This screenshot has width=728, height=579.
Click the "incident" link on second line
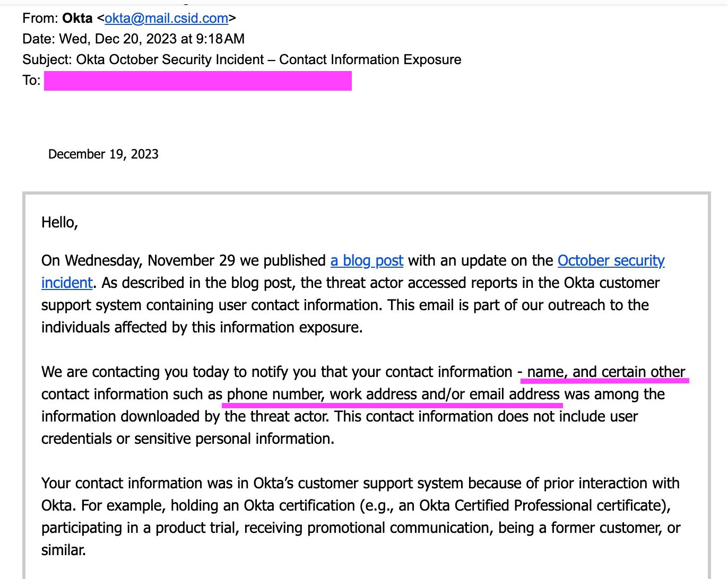pos(67,283)
